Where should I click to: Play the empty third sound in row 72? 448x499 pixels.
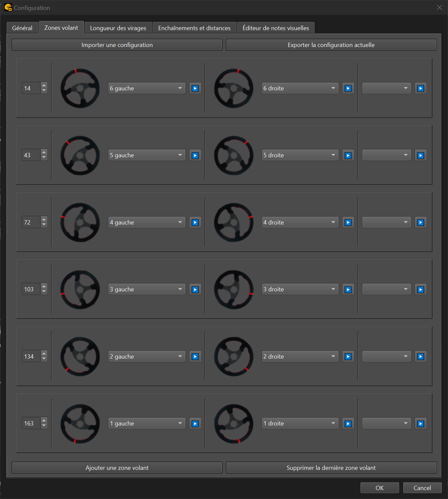point(421,223)
